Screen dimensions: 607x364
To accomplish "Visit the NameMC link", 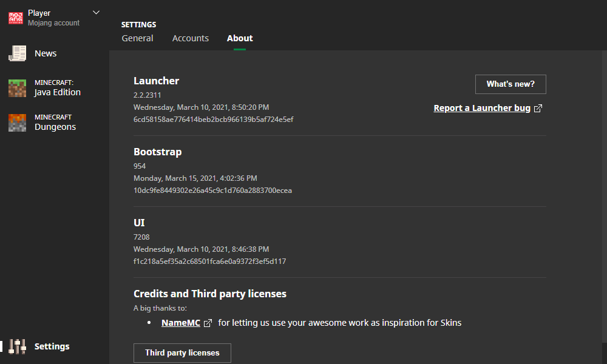I will tap(181, 323).
